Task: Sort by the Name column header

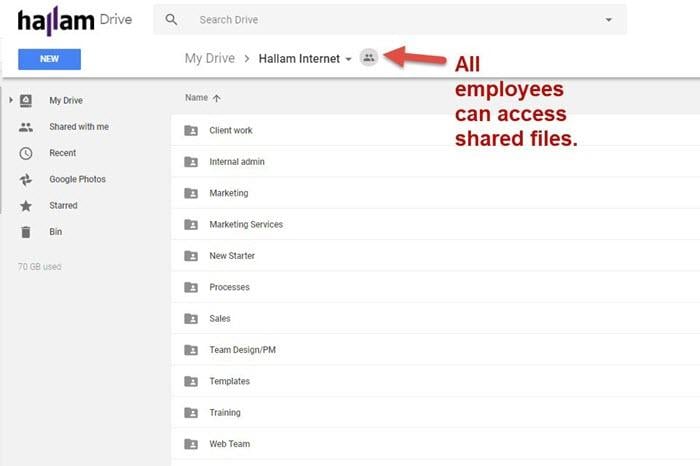Action: pyautogui.click(x=196, y=98)
